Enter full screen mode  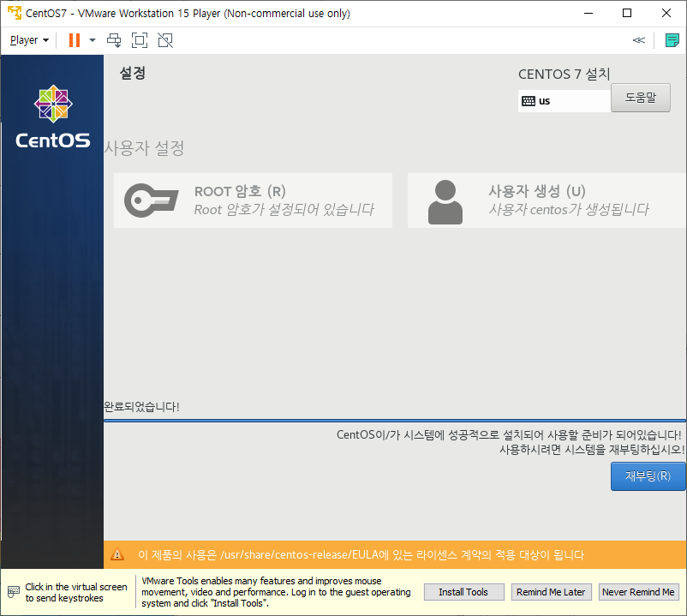[140, 40]
